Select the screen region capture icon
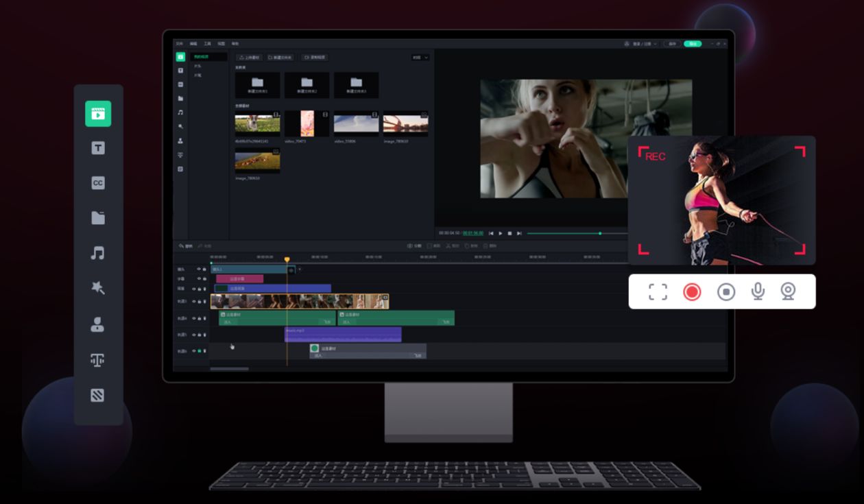 [658, 292]
